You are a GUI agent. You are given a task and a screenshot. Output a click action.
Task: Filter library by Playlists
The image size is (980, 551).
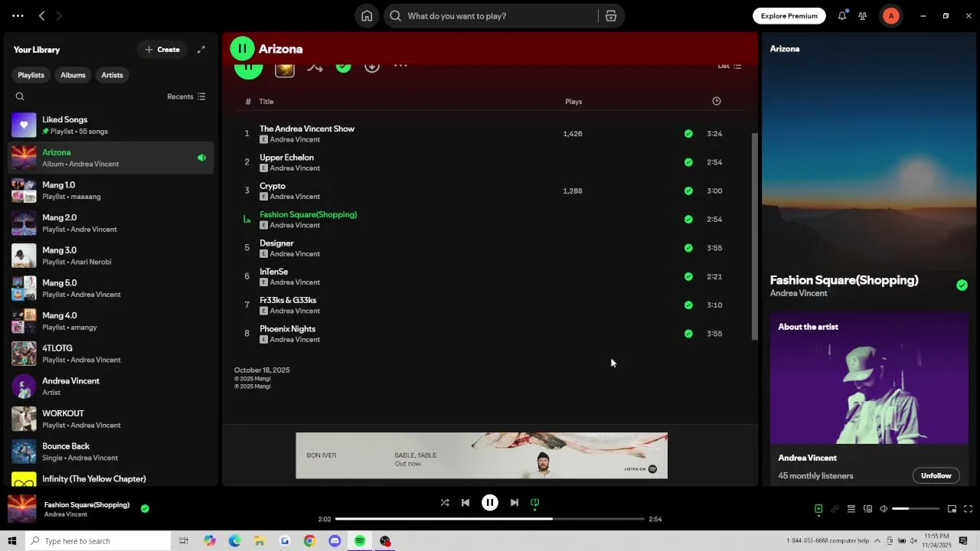31,75
